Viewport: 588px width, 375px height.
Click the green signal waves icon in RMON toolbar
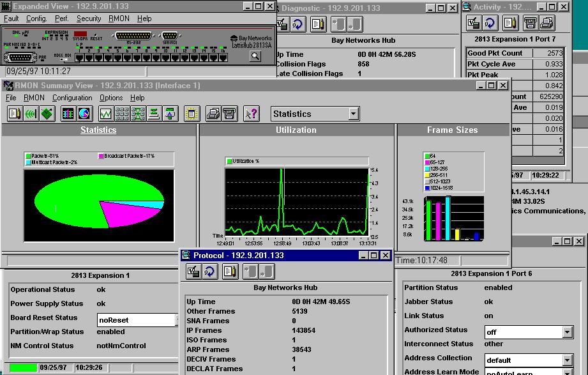pos(31,114)
